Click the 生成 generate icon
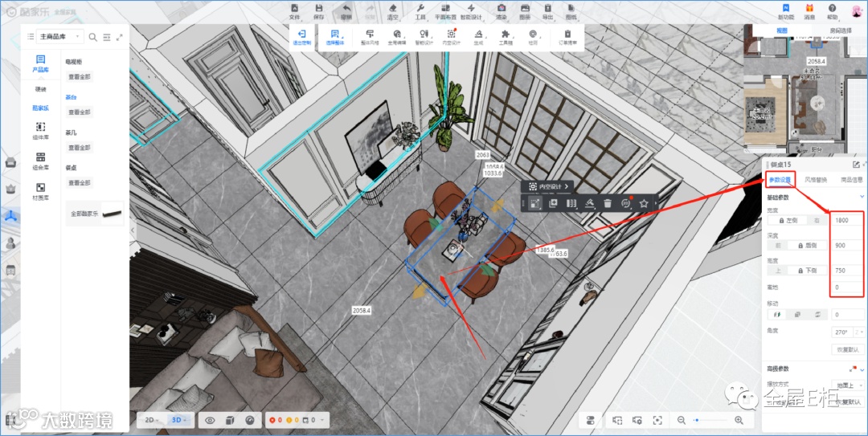 (478, 35)
